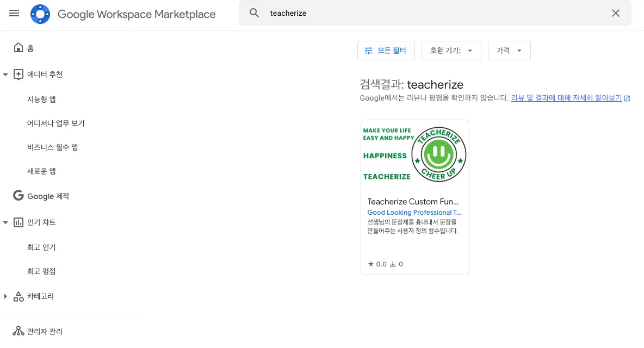Open 지능형 앱 category
Screen dimensions: 644x348
coord(41,100)
